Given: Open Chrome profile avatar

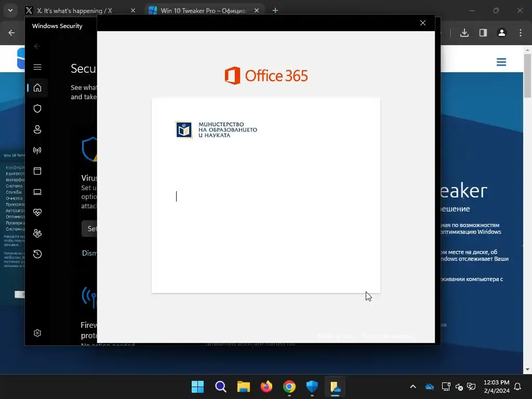Looking at the screenshot, I should [x=502, y=33].
